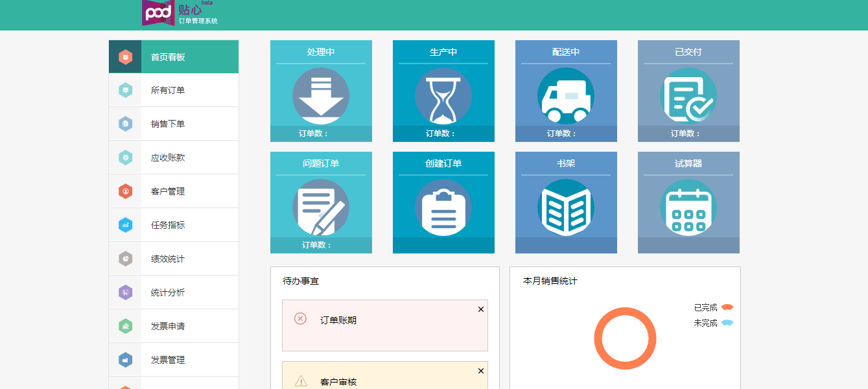Toggle the 已完成 chart legend item
The image size is (868, 389).
713,307
